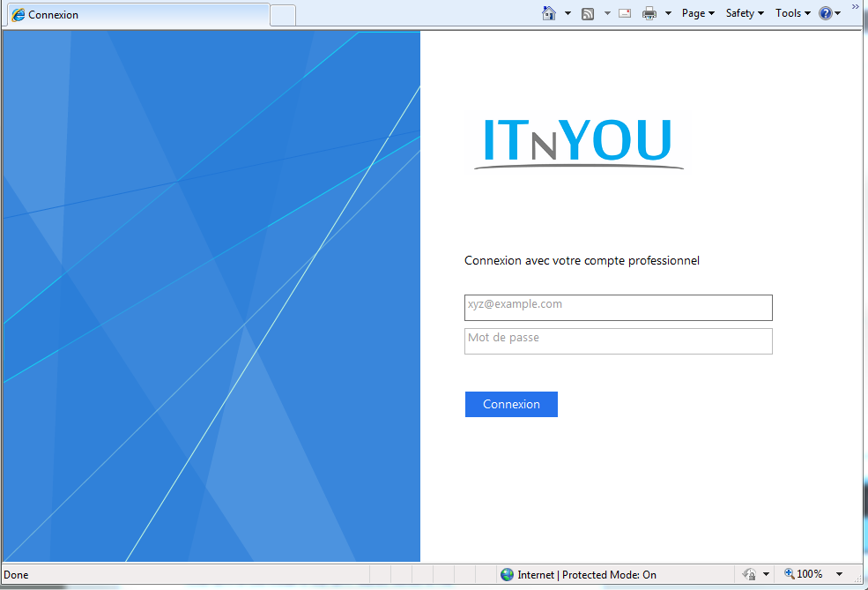Expand the feeds dropdown arrow

[x=607, y=13]
